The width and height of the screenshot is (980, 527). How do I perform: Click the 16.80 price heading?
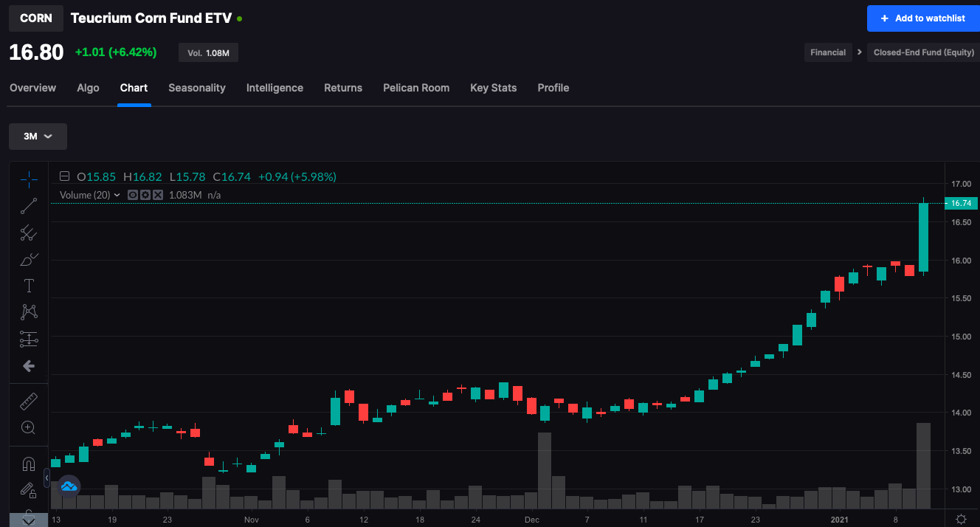36,52
